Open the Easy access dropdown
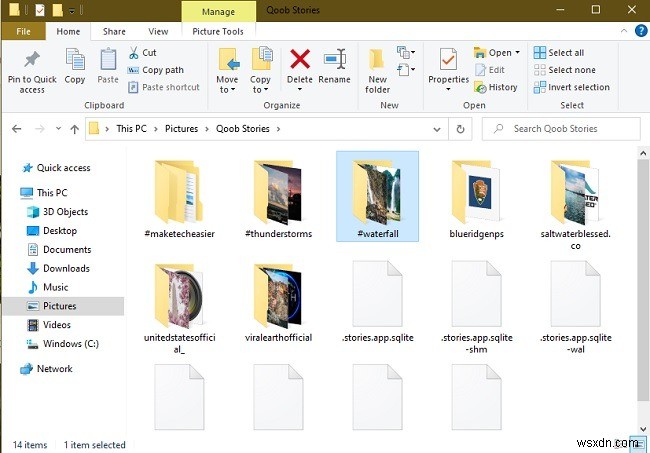Image resolution: width=650 pixels, height=453 pixels. click(406, 69)
